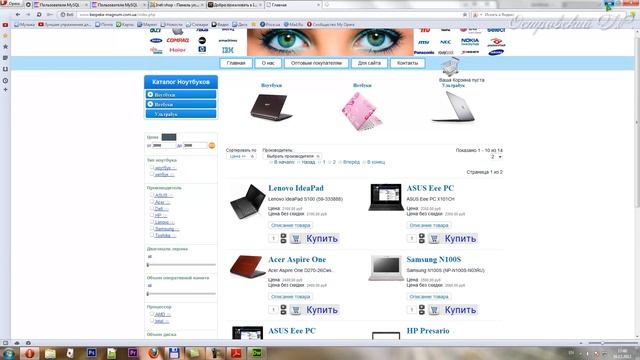Open the Главная site menu item
Screen dimensions: 640x360
pos(236,63)
